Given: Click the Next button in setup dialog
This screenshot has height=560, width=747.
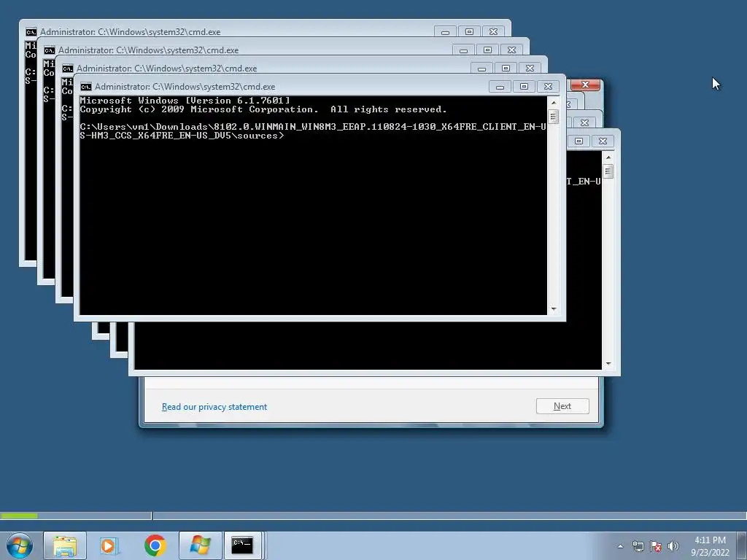Looking at the screenshot, I should 562,406.
